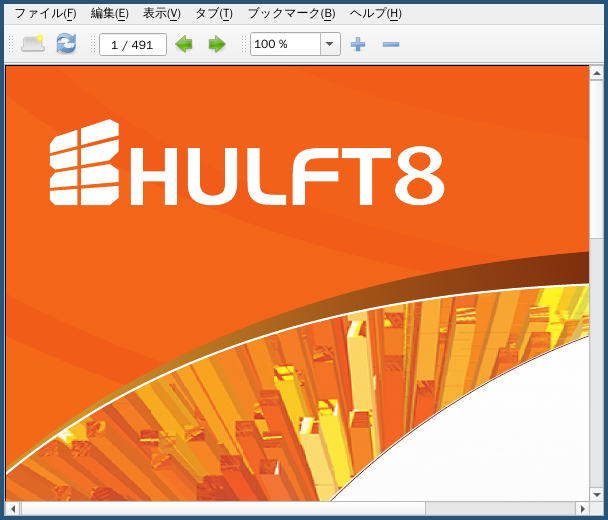Open the ヘルプ(H) menu
Image resolution: width=608 pixels, height=520 pixels.
pyautogui.click(x=375, y=14)
